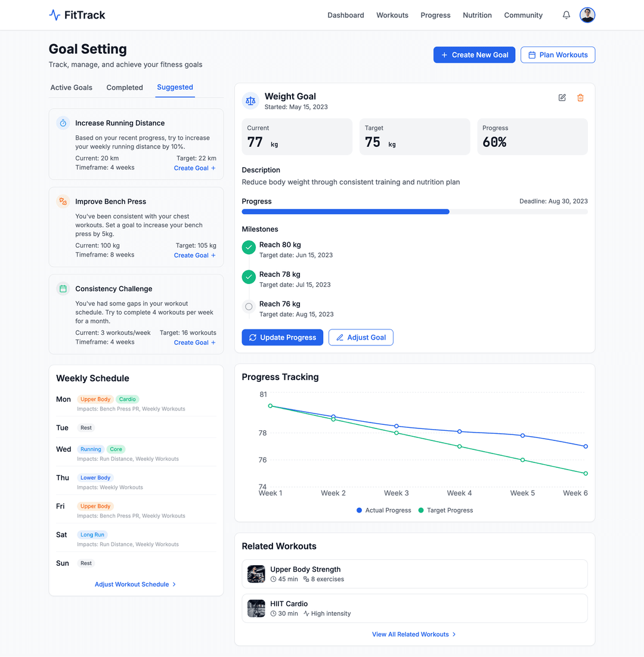Click the Create New Goal button

pos(474,55)
